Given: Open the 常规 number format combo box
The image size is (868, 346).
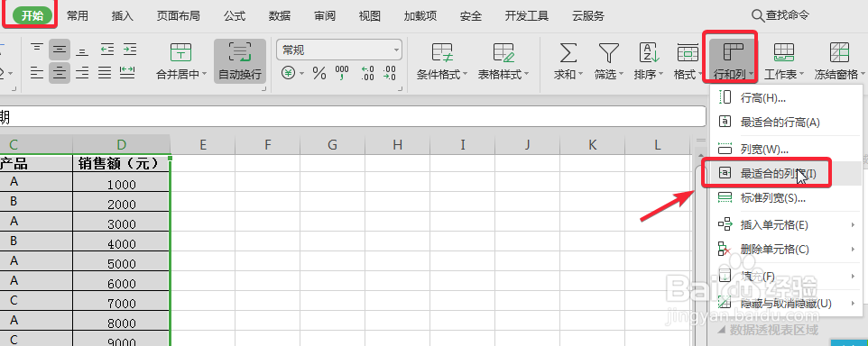Looking at the screenshot, I should pos(338,50).
